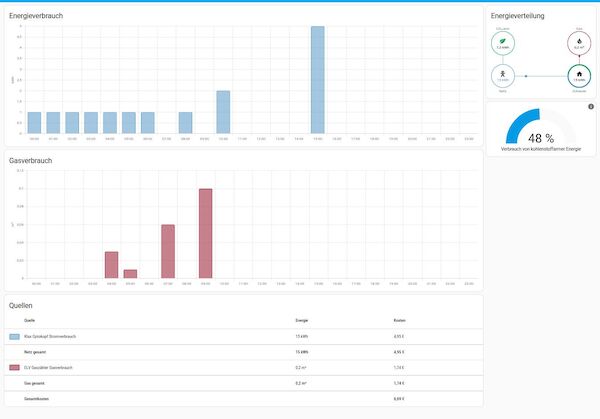Viewport: 600px width, 419px height.
Task: Click the Gasverbrauch card title
Action: (x=31, y=161)
